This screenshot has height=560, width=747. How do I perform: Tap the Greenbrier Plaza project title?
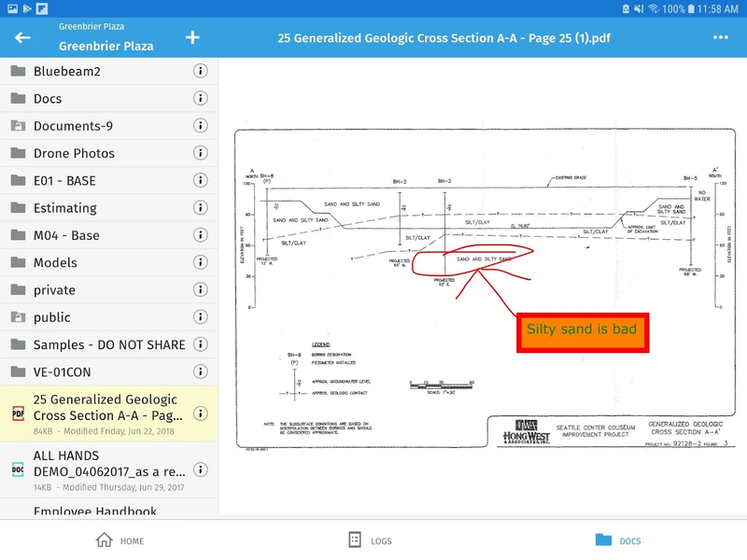pyautogui.click(x=106, y=46)
